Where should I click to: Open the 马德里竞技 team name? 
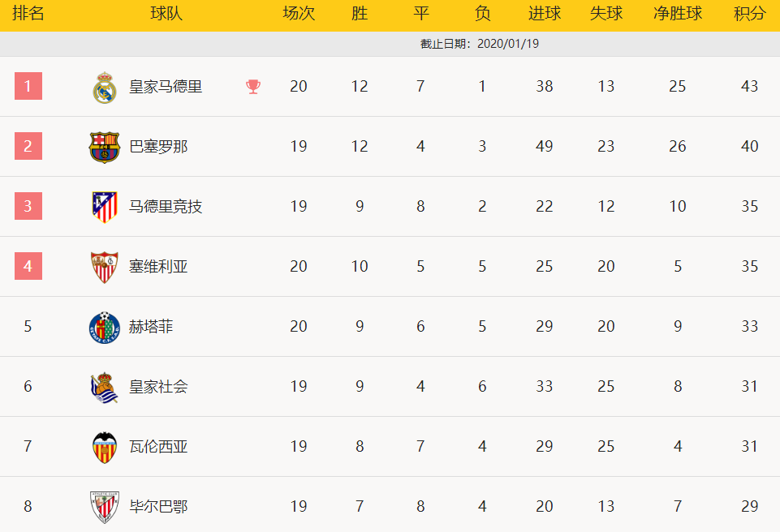point(166,206)
